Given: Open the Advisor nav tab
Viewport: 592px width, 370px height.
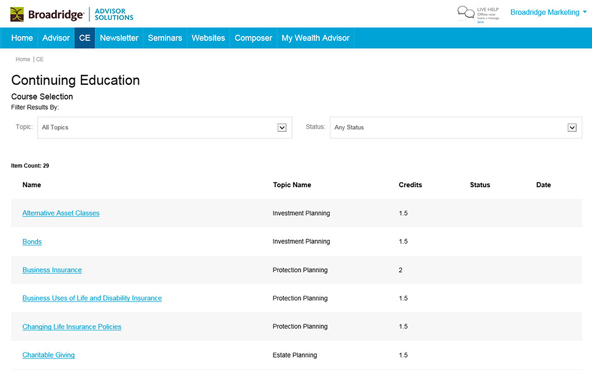Looking at the screenshot, I should [x=56, y=38].
